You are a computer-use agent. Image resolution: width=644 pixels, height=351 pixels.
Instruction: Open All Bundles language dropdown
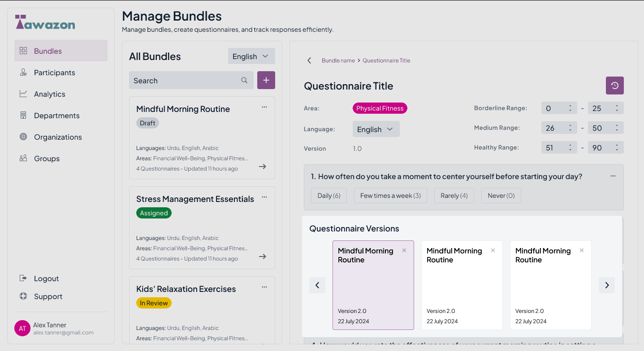(x=251, y=56)
